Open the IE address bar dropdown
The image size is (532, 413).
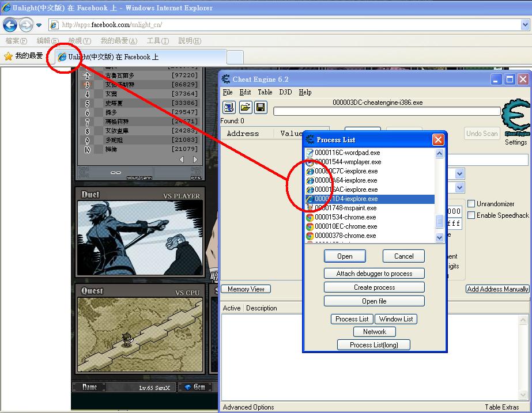click(x=525, y=25)
